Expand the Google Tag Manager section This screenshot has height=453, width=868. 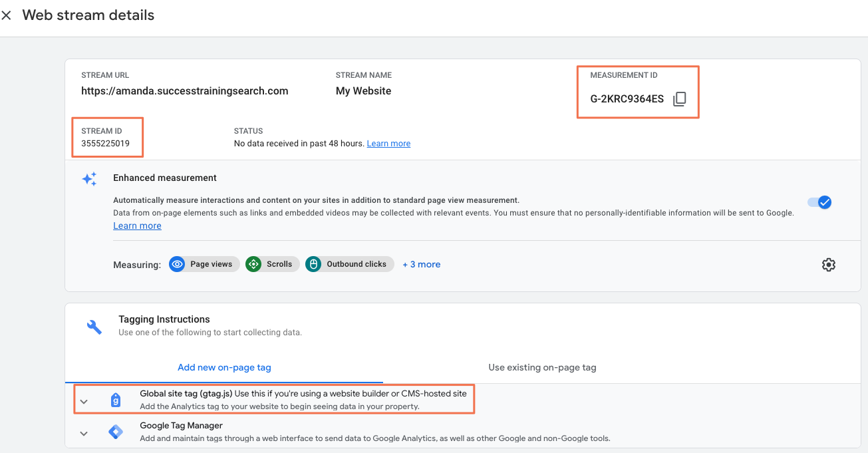(84, 434)
